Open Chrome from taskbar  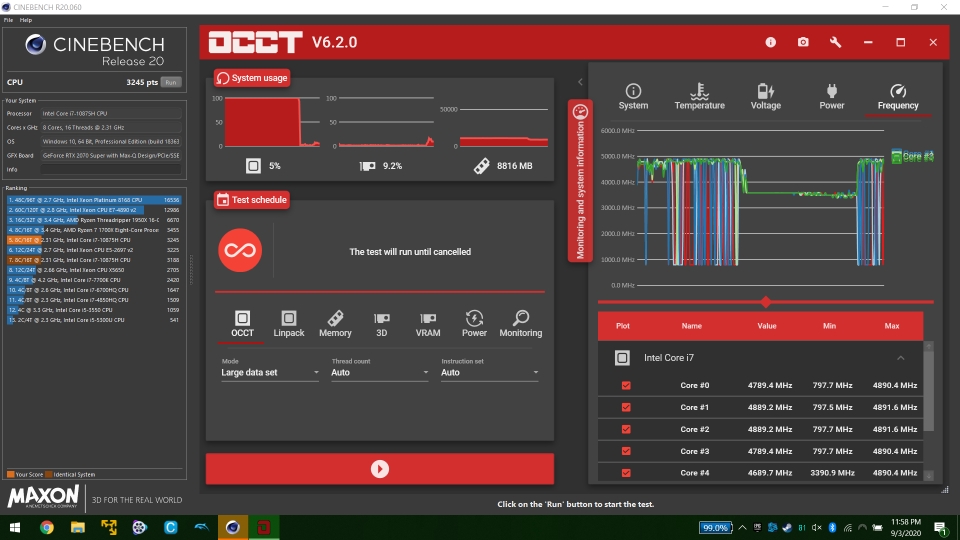pos(47,527)
